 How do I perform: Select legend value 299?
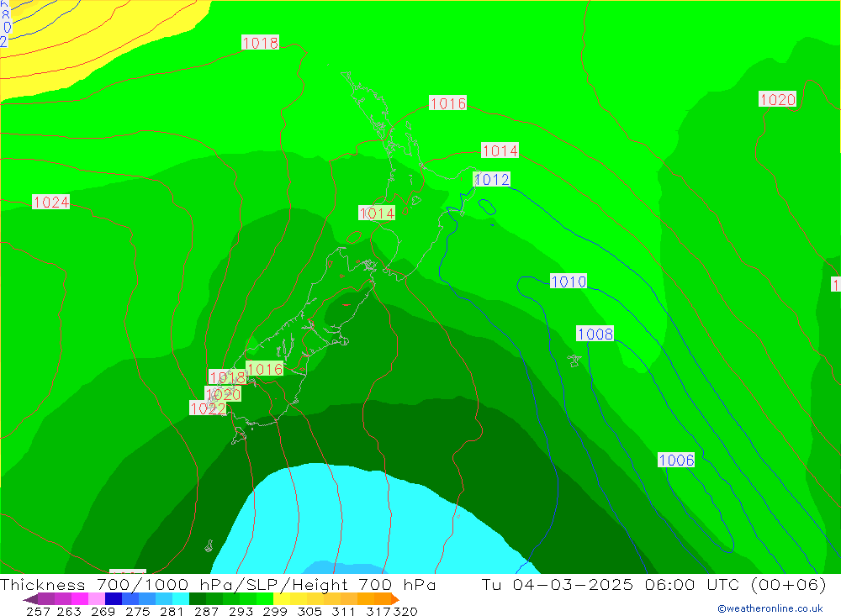tap(275, 611)
